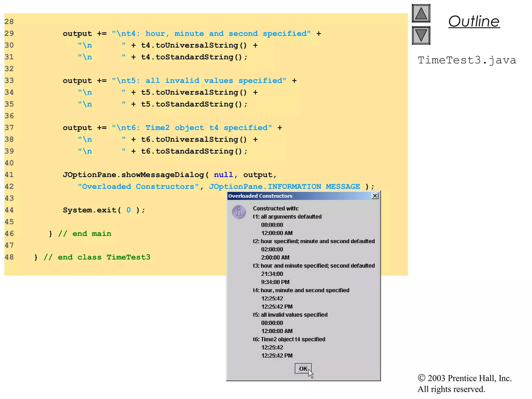The image size is (532, 399).
Task: Click the down arrow navigation button
Action: pyautogui.click(x=421, y=35)
